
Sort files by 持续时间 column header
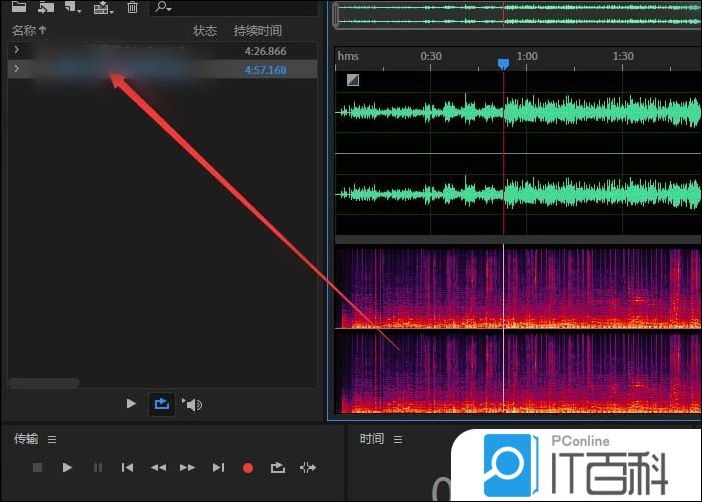[258, 31]
